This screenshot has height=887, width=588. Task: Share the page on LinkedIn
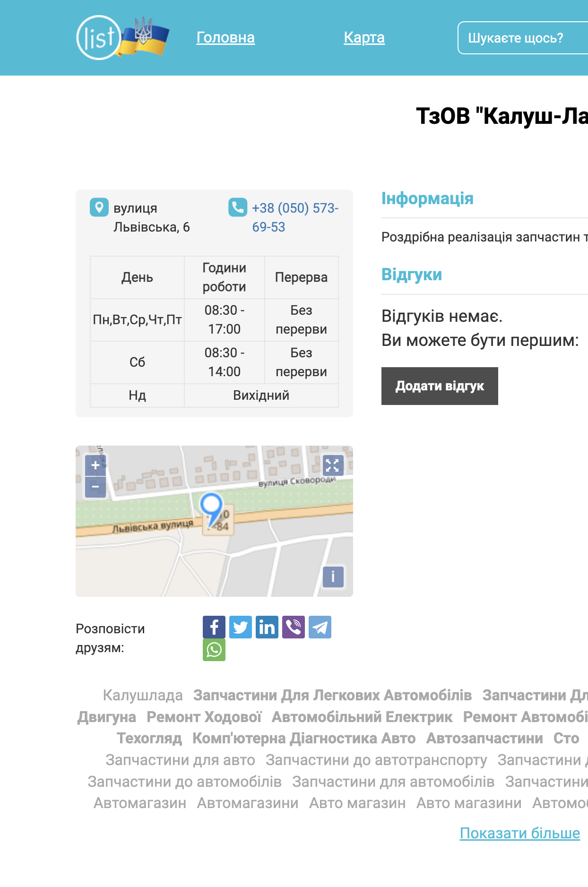click(x=267, y=627)
